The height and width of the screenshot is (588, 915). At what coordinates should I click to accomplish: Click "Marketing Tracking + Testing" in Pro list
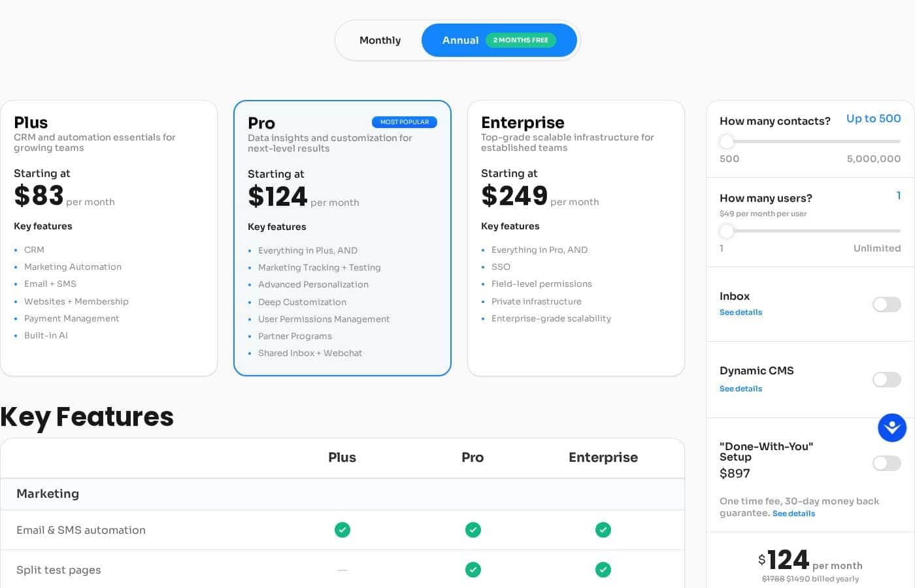pos(319,267)
